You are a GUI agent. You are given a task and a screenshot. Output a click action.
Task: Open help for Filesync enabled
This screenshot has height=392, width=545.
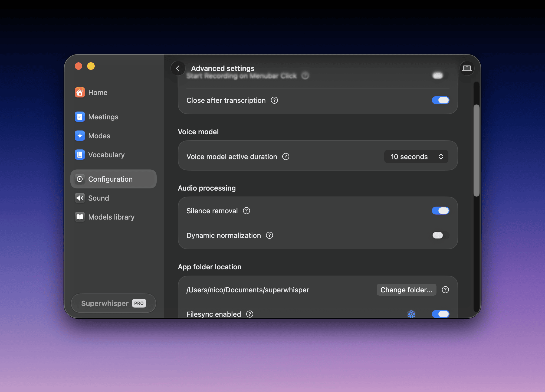click(250, 314)
